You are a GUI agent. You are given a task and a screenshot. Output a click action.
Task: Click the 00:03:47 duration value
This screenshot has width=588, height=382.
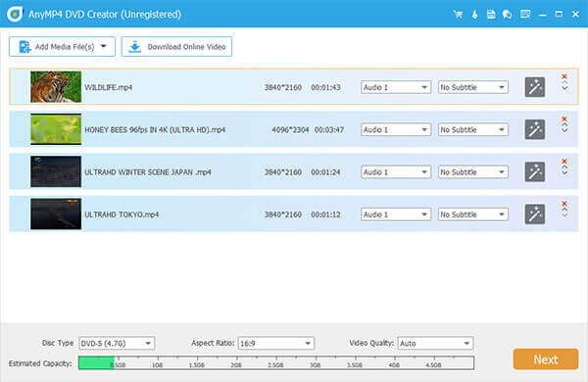click(329, 129)
